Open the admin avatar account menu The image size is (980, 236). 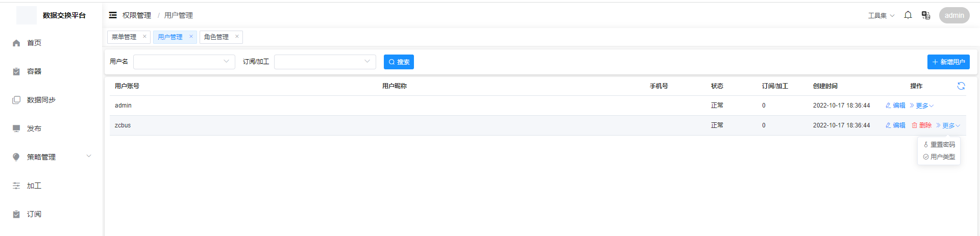point(954,15)
